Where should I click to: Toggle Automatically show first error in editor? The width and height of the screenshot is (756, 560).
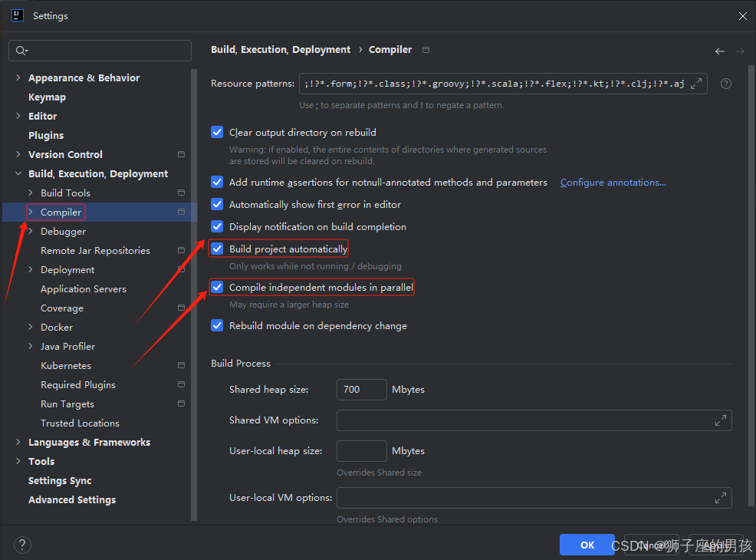click(x=217, y=204)
